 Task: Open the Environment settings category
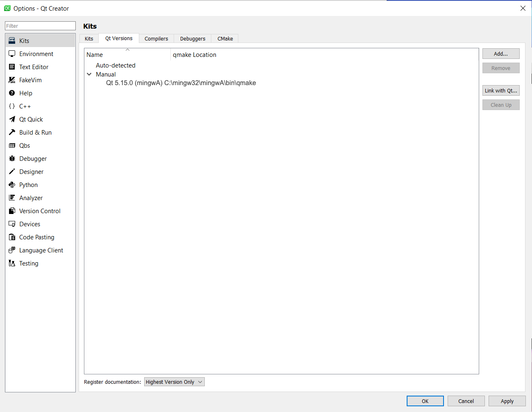[x=36, y=54]
